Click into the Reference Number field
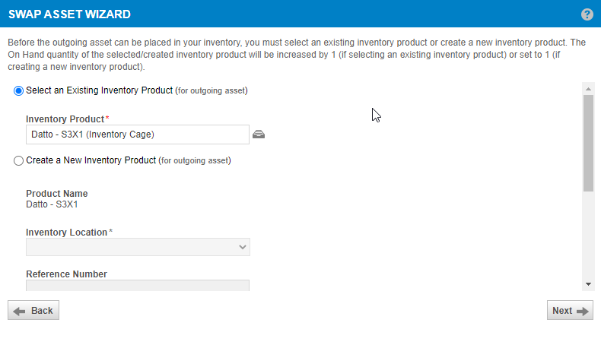 [x=138, y=286]
